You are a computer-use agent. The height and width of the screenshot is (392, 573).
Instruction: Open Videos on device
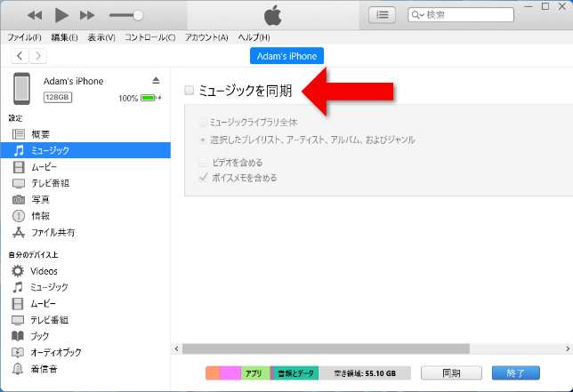[x=85, y=271]
